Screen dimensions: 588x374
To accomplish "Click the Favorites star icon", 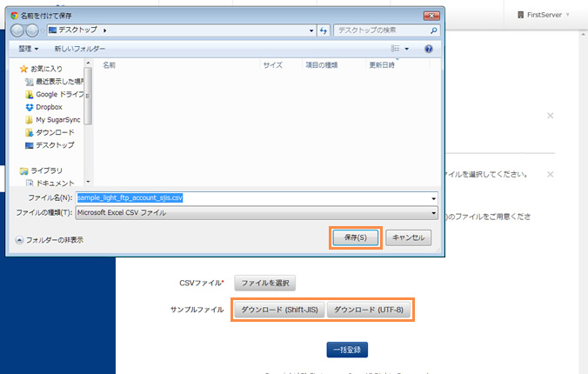I will click(23, 69).
